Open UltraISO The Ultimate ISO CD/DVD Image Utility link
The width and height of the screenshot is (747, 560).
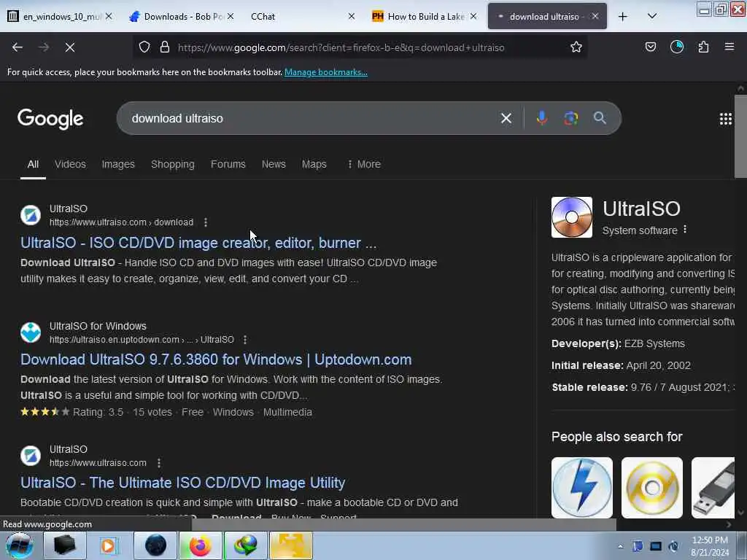182,483
